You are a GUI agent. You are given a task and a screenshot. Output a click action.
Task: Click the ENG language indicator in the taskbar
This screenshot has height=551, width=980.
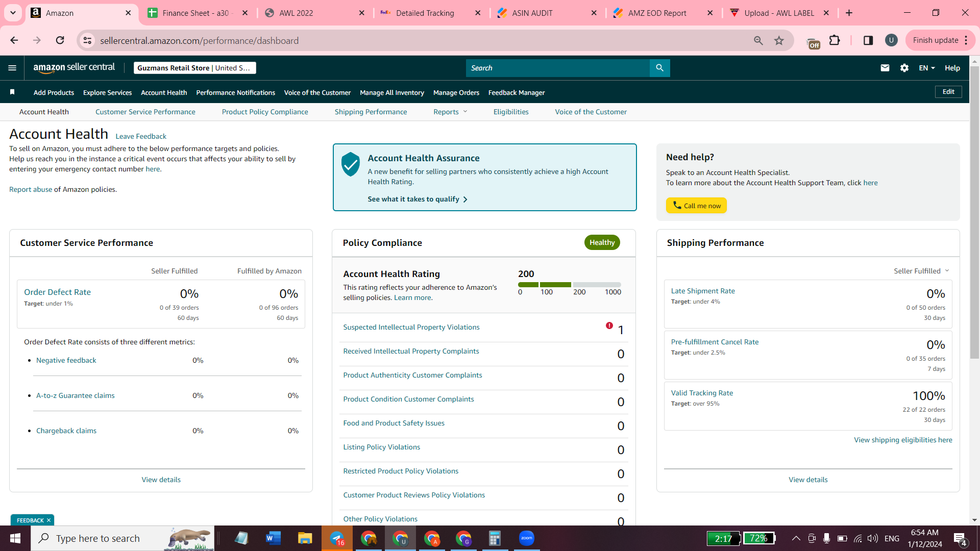tap(892, 538)
